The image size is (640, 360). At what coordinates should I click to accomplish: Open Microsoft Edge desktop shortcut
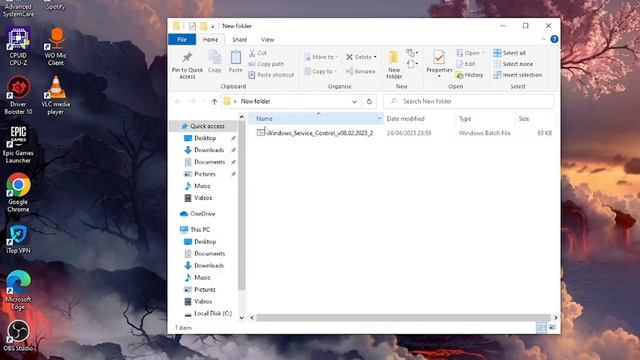pos(18,290)
